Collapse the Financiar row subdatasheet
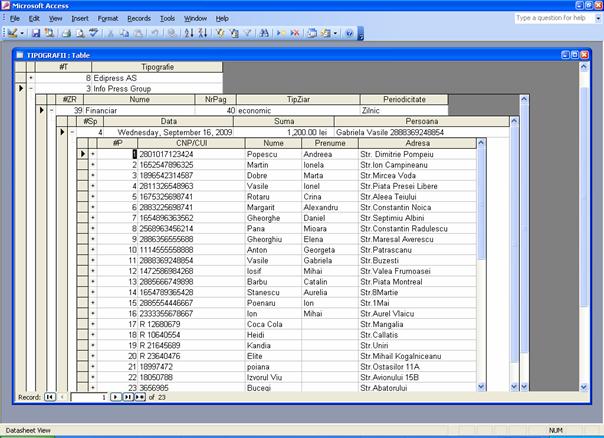 pos(52,110)
